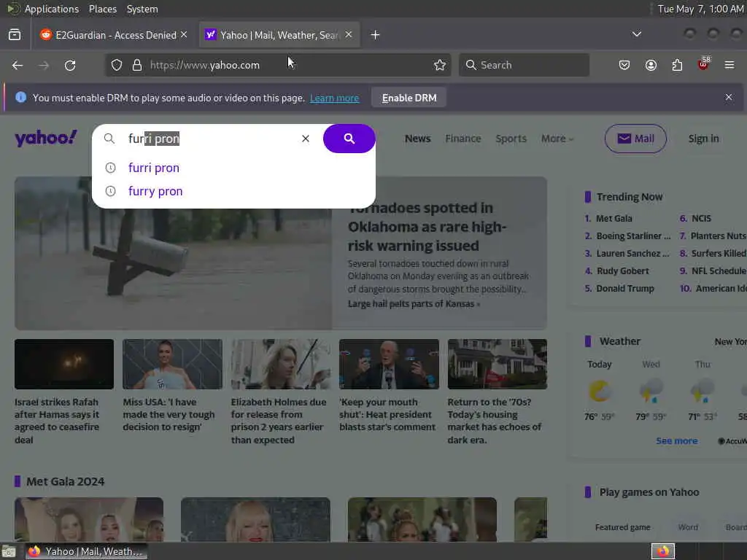Open the Miss USA resign story
Image resolution: width=747 pixels, height=560 pixels.
(x=169, y=414)
